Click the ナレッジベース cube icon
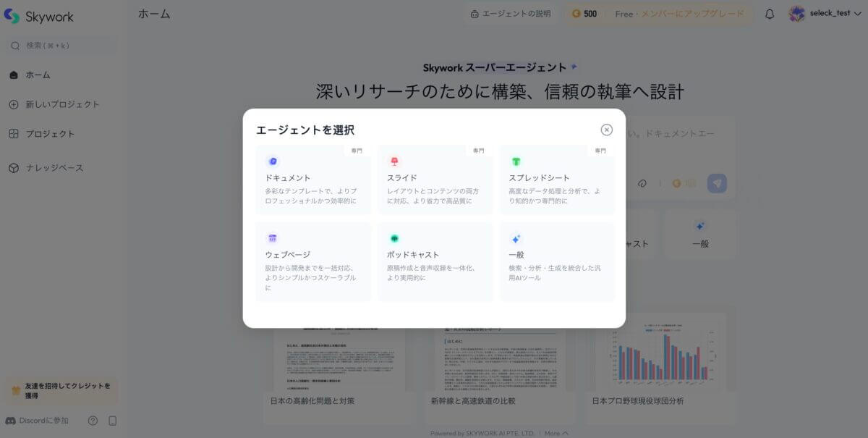Image resolution: width=868 pixels, height=438 pixels. coord(14,168)
